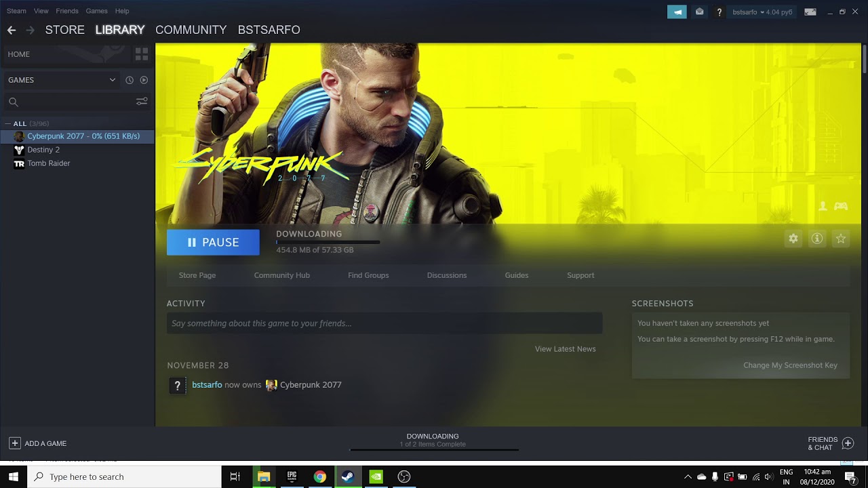Select Destiny 2 in game list
Viewport: 868px width, 488px height.
tap(77, 150)
